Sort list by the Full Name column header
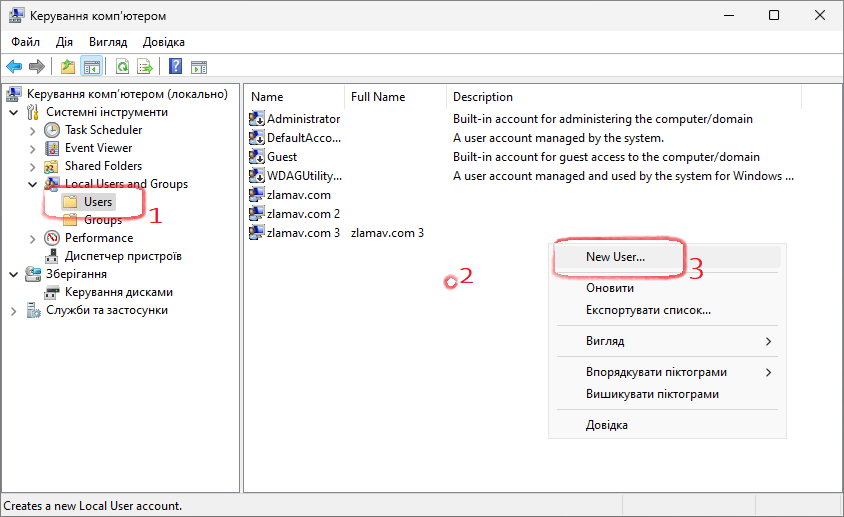Screen dimensions: 844x517 (378, 97)
